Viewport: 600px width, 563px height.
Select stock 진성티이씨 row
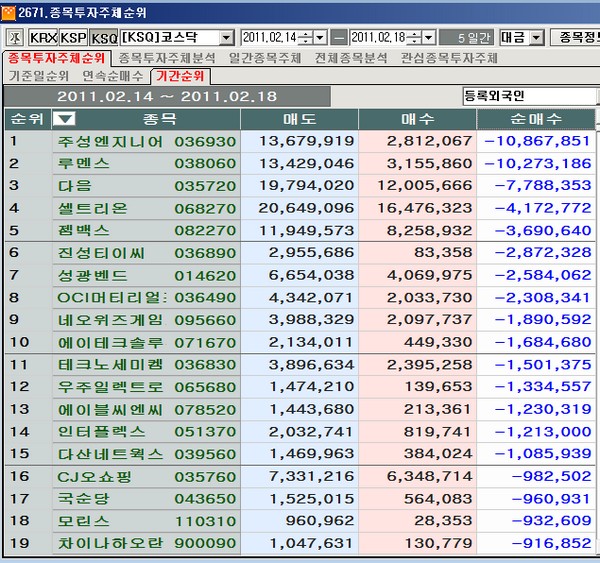(x=300, y=253)
